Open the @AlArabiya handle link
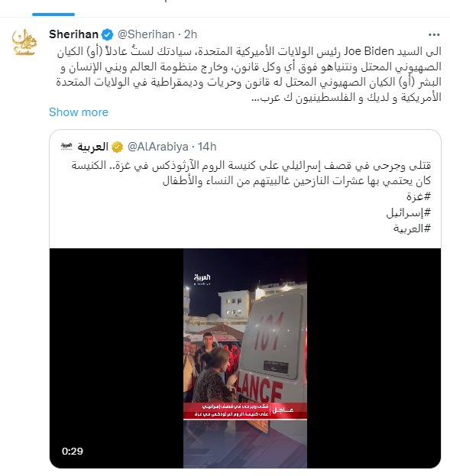Image resolution: width=450 pixels, height=476 pixels. (158, 147)
